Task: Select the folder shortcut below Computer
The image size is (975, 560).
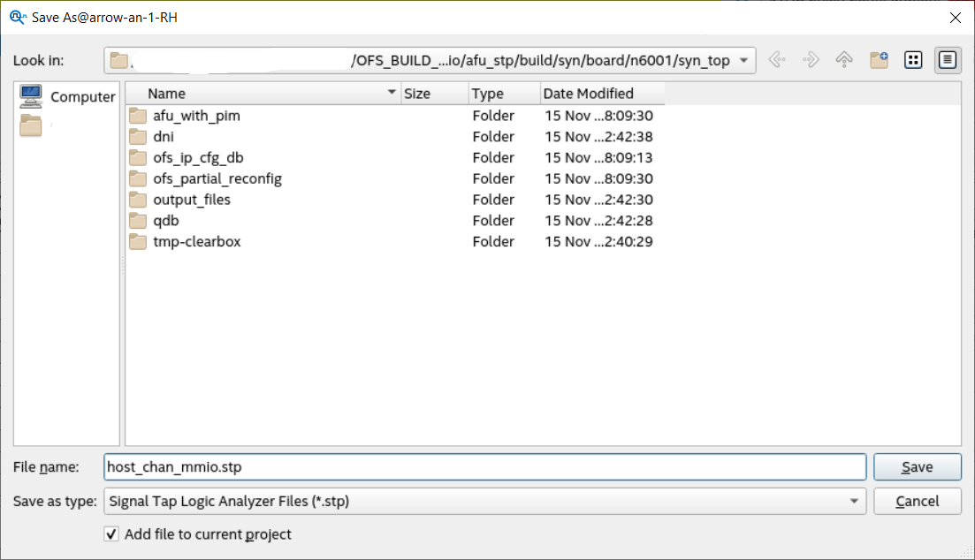Action: point(31,125)
